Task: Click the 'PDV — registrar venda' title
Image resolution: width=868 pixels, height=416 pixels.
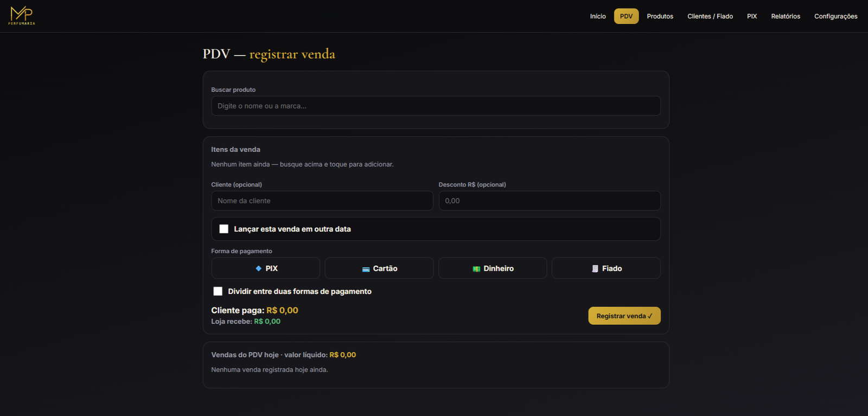Action: [x=269, y=54]
